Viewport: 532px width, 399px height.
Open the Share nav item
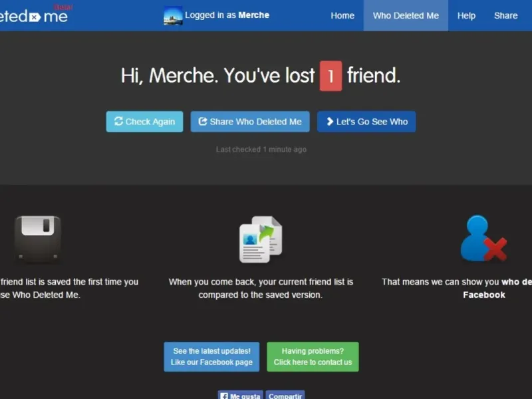(505, 15)
